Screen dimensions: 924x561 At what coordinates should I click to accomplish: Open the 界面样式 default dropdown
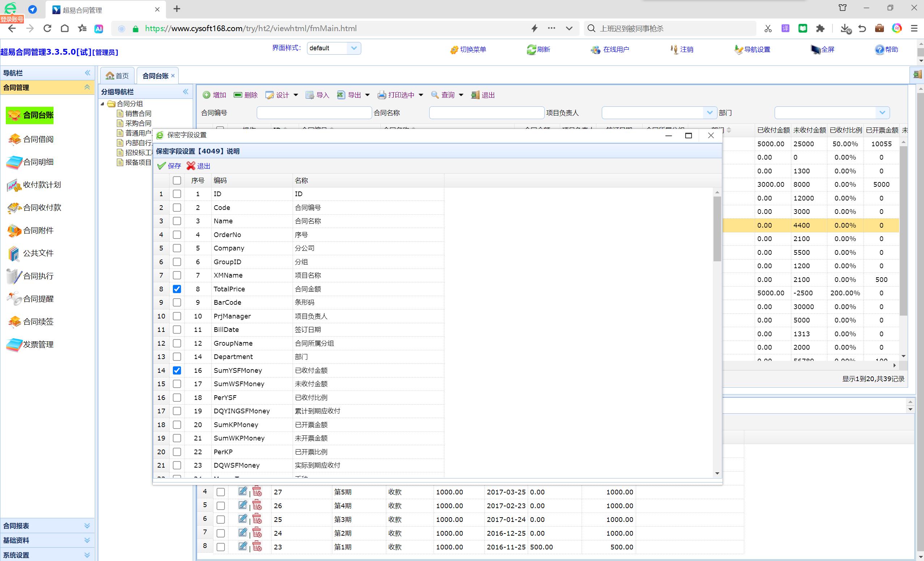(x=353, y=48)
